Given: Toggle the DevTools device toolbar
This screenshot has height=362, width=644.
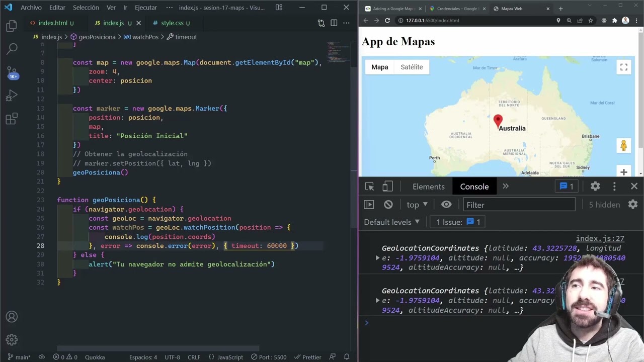Looking at the screenshot, I should (387, 187).
